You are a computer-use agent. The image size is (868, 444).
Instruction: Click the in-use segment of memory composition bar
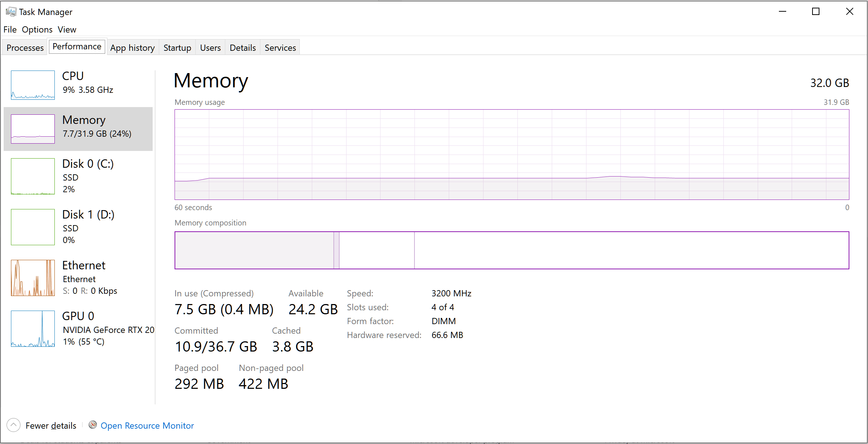tap(254, 250)
